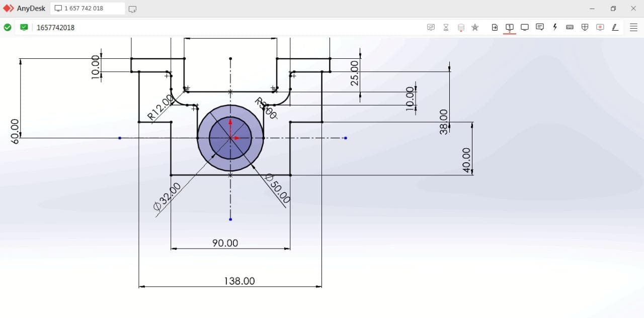Image resolution: width=644 pixels, height=318 pixels.
Task: Click the green connection status indicator
Action: click(x=8, y=27)
